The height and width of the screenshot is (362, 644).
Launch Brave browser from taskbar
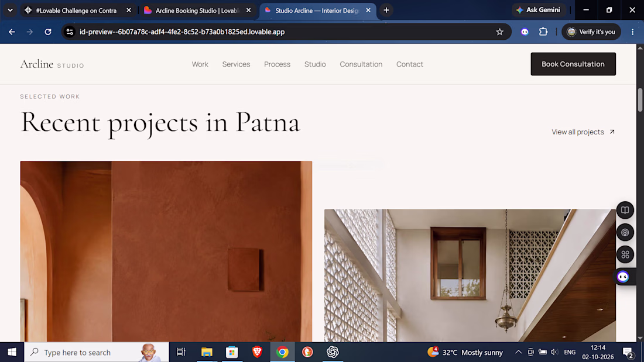tap(257, 352)
